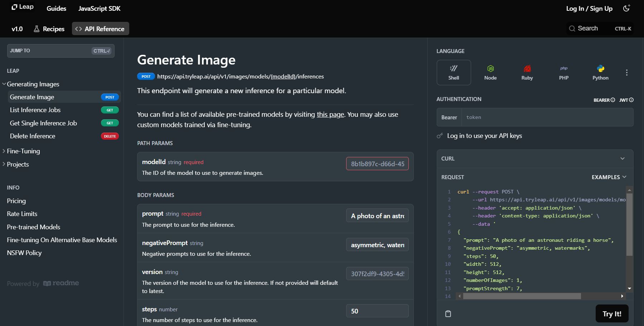644x326 pixels.
Task: Click the Leap logo
Action: [x=22, y=7]
